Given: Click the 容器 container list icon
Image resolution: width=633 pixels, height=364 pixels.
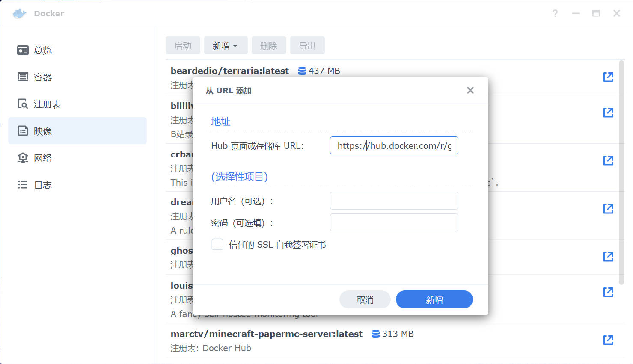Looking at the screenshot, I should click(23, 77).
